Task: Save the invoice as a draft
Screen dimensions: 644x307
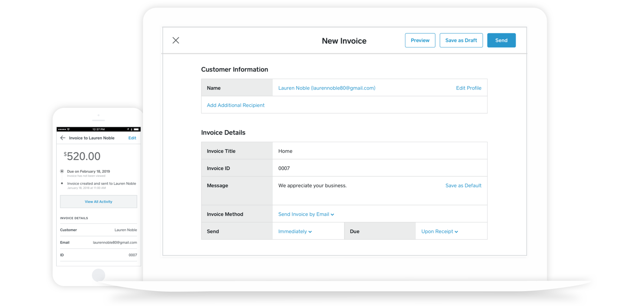Action: pos(461,40)
